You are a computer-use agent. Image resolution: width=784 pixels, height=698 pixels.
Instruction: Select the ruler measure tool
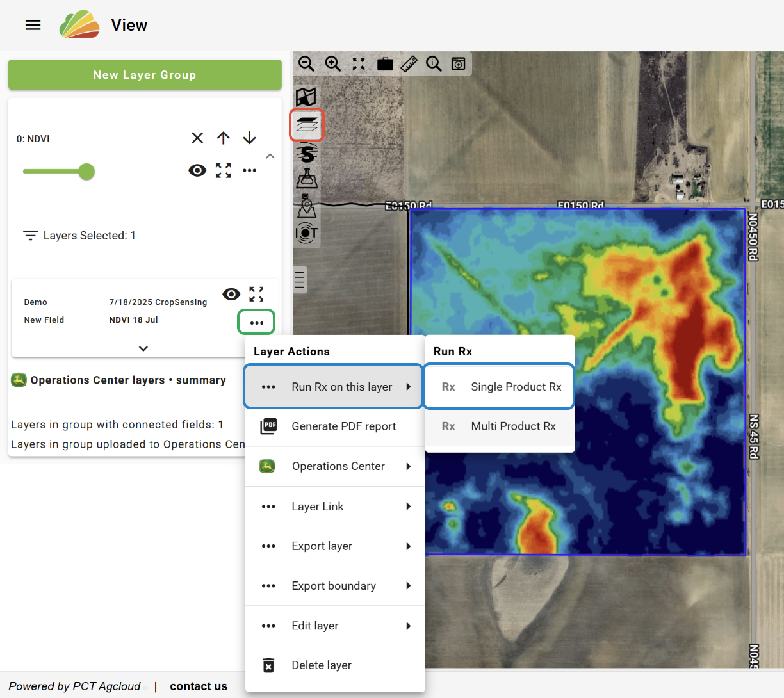tap(409, 64)
